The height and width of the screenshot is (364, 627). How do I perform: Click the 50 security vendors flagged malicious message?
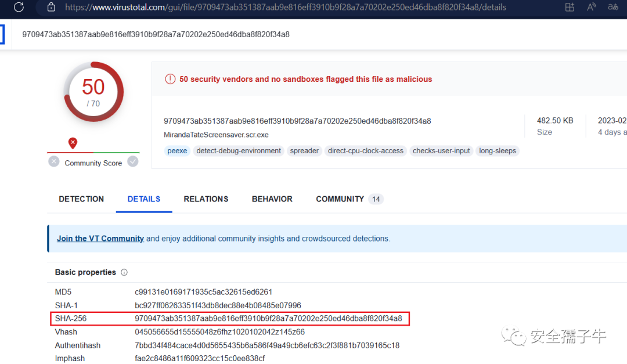coord(305,79)
